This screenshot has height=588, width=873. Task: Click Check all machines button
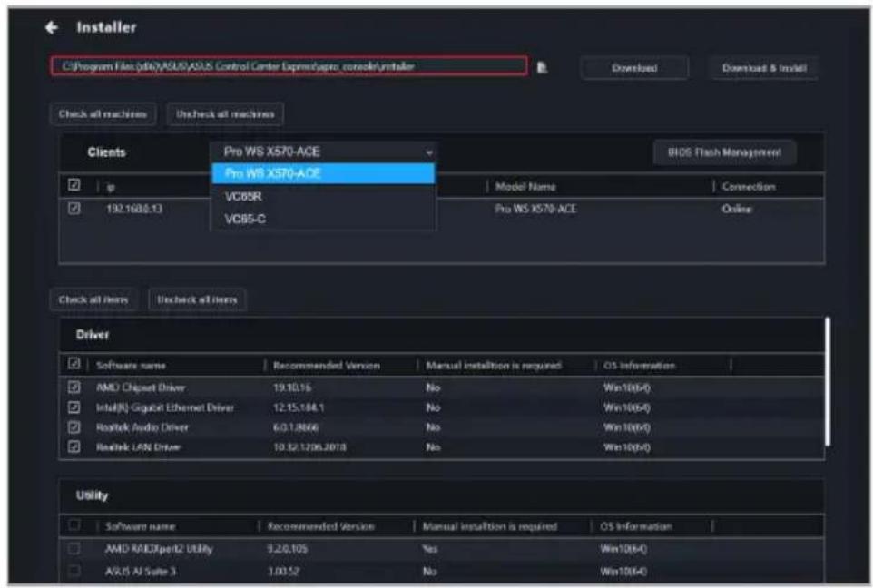tap(103, 114)
